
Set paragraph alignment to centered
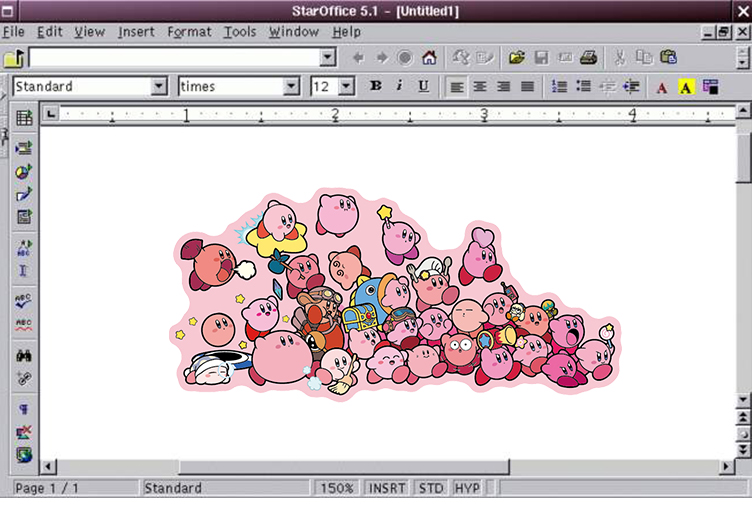[480, 87]
